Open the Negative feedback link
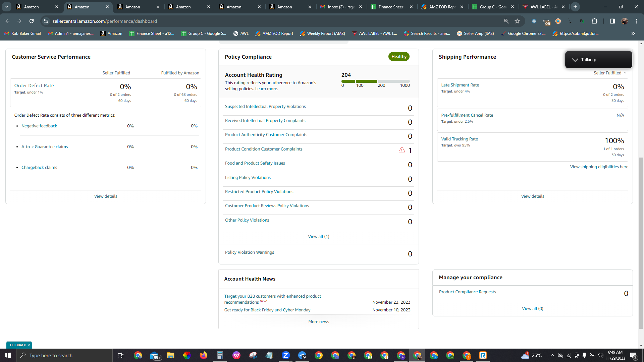644x362 pixels. point(39,126)
